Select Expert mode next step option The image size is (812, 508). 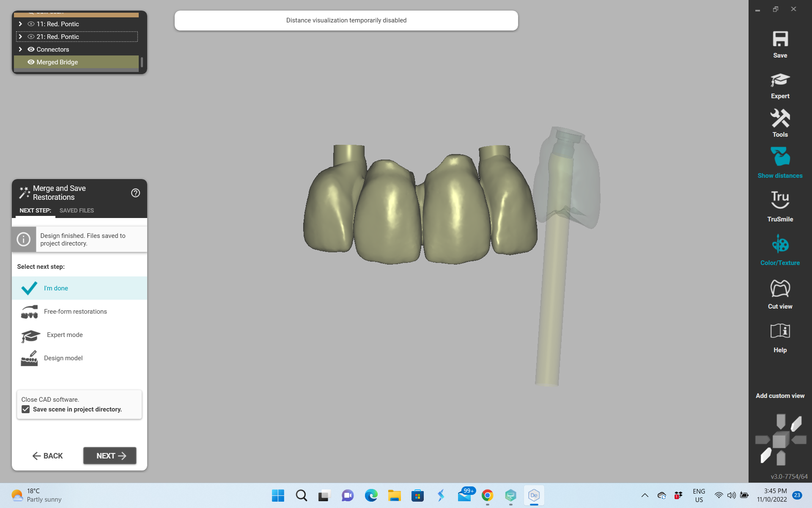tap(80, 335)
